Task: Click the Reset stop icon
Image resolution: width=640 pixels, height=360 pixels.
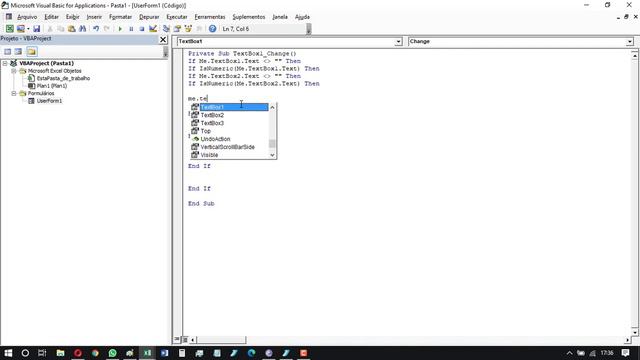Action: (x=142, y=29)
